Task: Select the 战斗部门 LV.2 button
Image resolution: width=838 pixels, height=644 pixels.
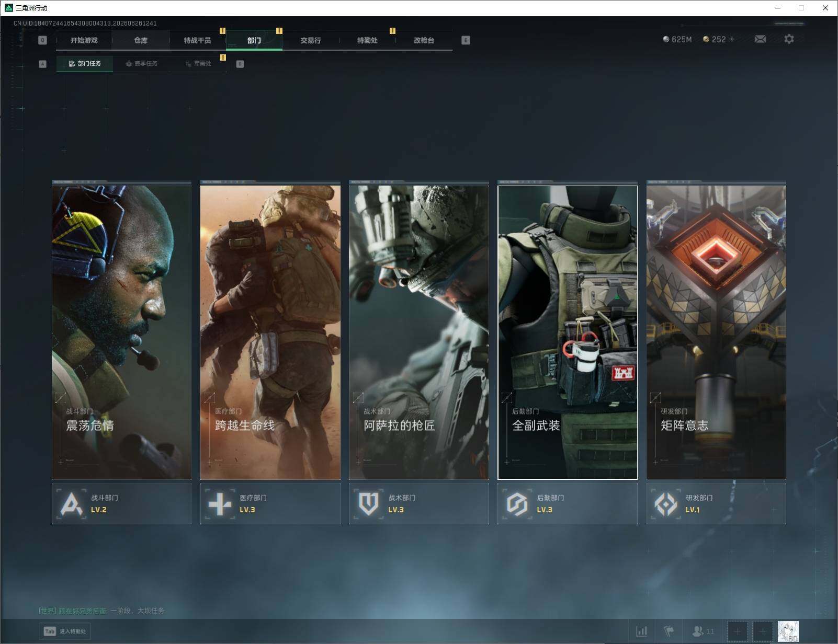Action: point(121,504)
